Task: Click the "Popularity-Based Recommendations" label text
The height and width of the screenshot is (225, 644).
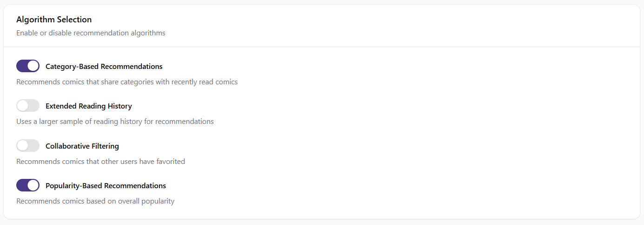Action: click(106, 186)
